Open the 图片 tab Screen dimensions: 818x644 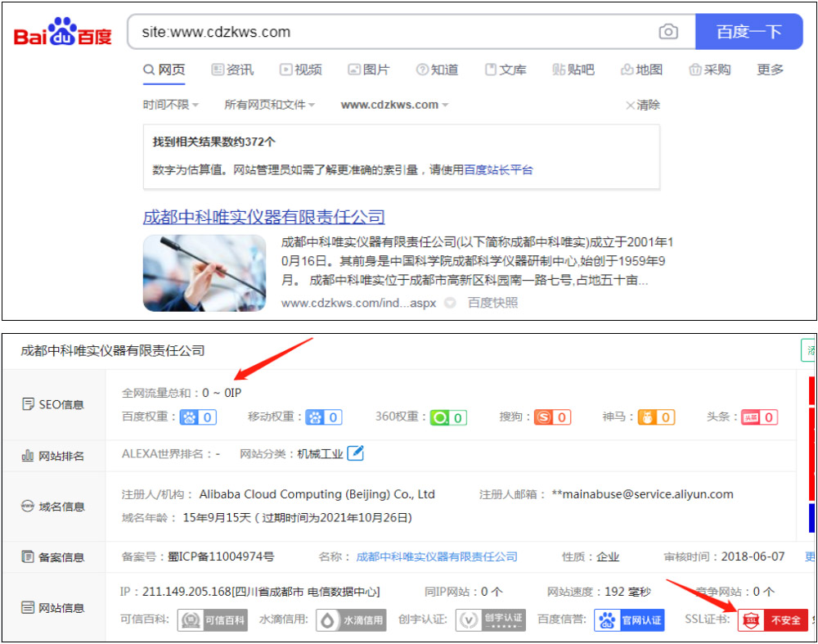point(369,70)
